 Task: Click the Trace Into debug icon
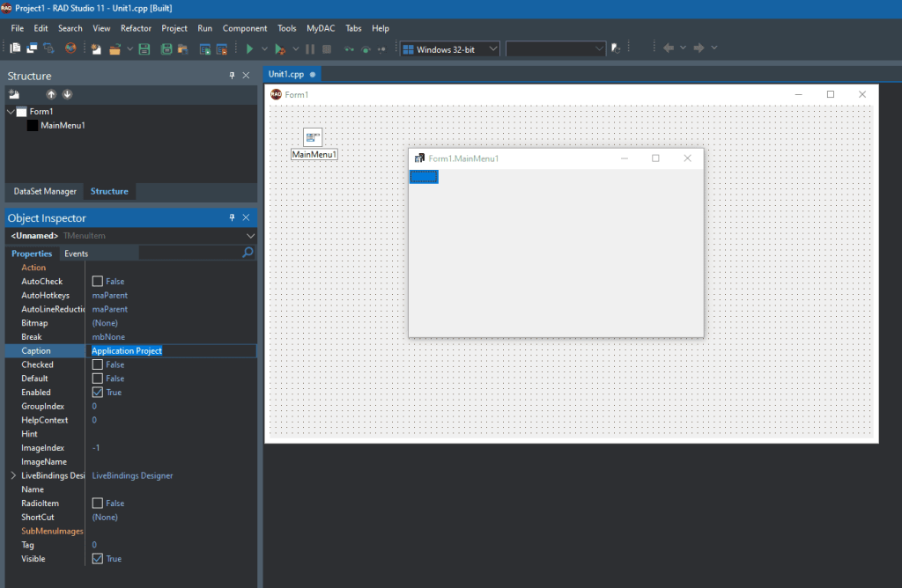click(349, 49)
